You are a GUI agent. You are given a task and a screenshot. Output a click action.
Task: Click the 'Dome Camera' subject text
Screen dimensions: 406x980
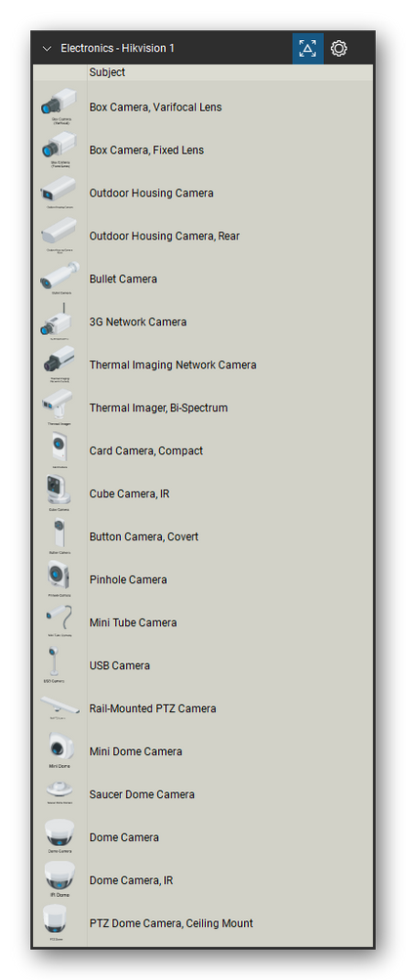(x=124, y=837)
